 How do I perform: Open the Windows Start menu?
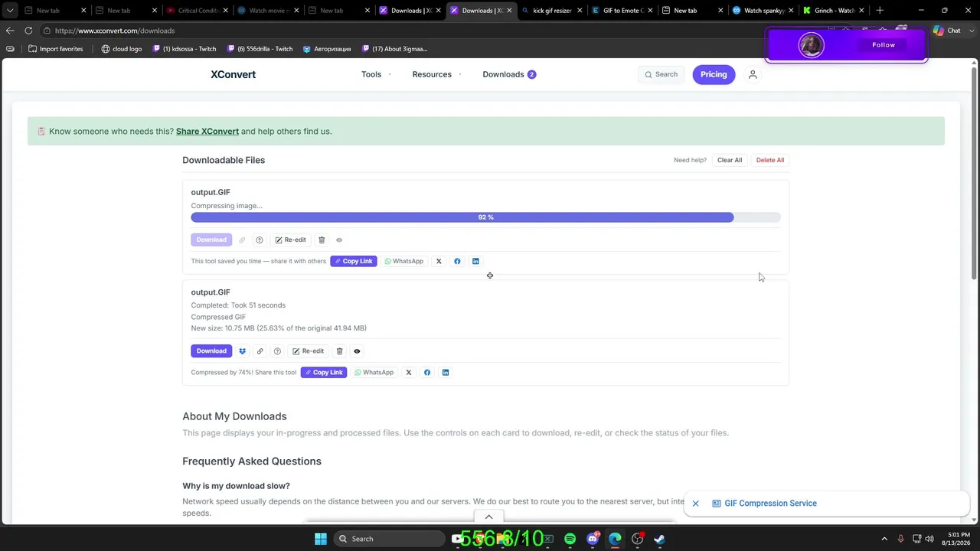tap(321, 539)
